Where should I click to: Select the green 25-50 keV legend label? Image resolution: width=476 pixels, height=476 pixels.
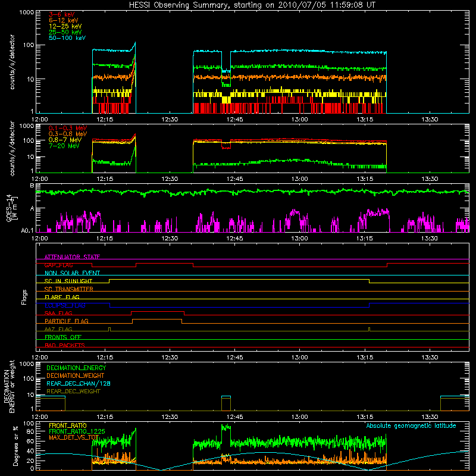(65, 32)
